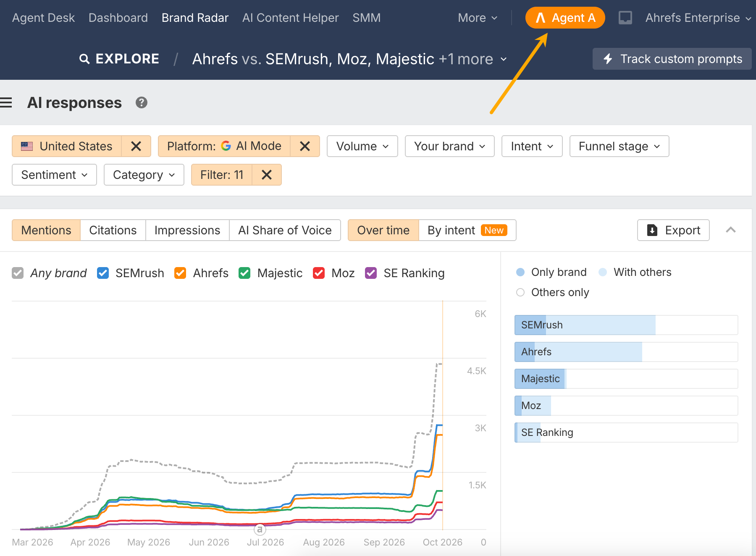
Task: Remove the United States filter
Action: click(x=136, y=146)
